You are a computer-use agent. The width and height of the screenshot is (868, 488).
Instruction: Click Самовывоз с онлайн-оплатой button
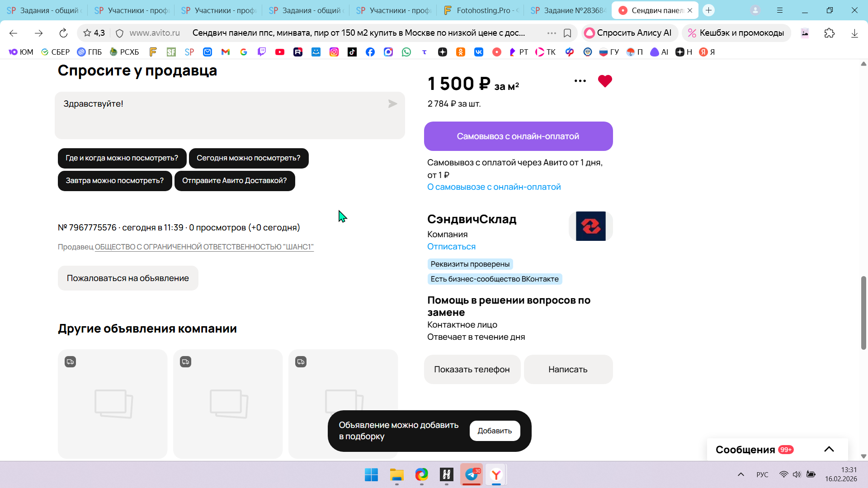[518, 136]
